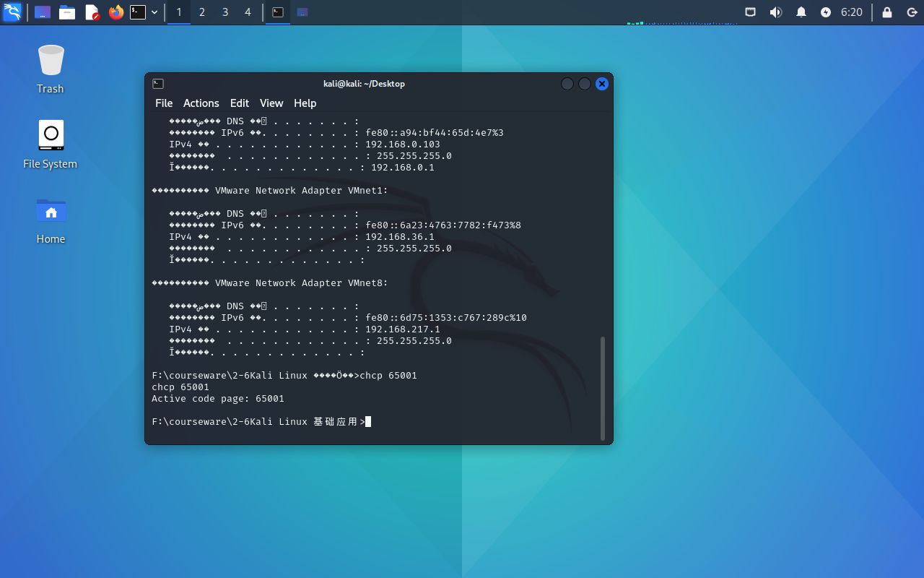Switch to workspace 4
Screen dimensions: 924x578
coord(248,12)
